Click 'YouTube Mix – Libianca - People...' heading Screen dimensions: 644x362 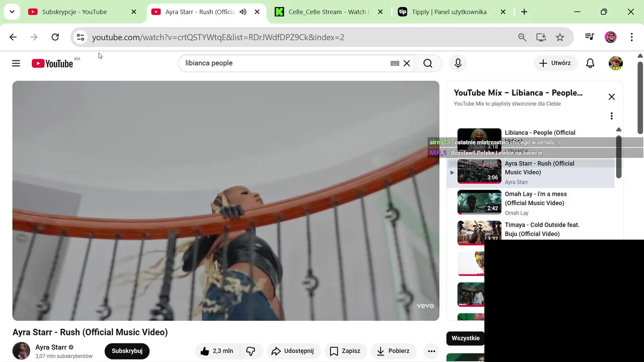coord(518,93)
